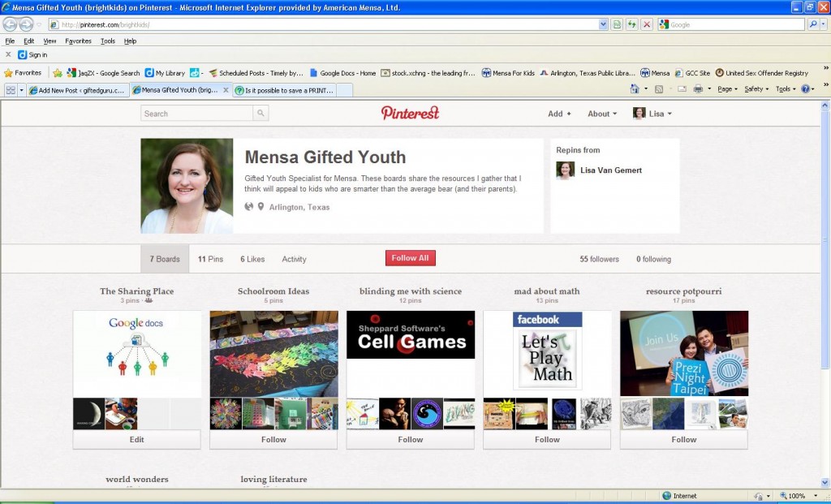The width and height of the screenshot is (831, 504).
Task: Click the globe website icon near Arlington
Action: click(x=248, y=207)
